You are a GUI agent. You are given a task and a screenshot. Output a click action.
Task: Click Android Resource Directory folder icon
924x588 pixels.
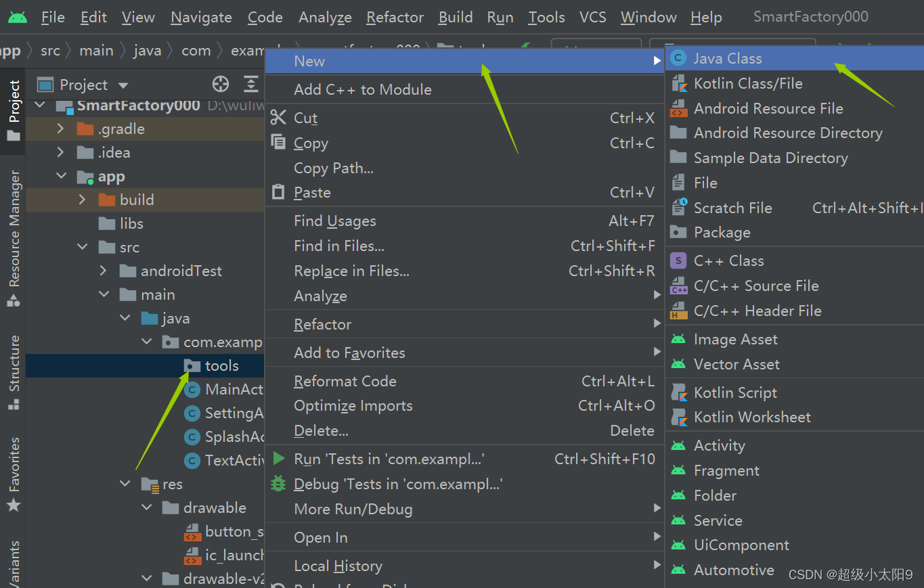point(678,133)
